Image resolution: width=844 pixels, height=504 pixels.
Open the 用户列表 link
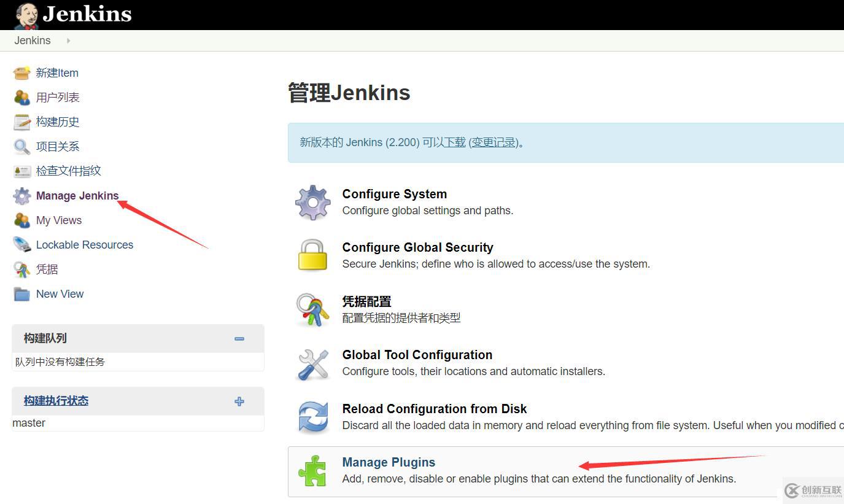coord(58,98)
